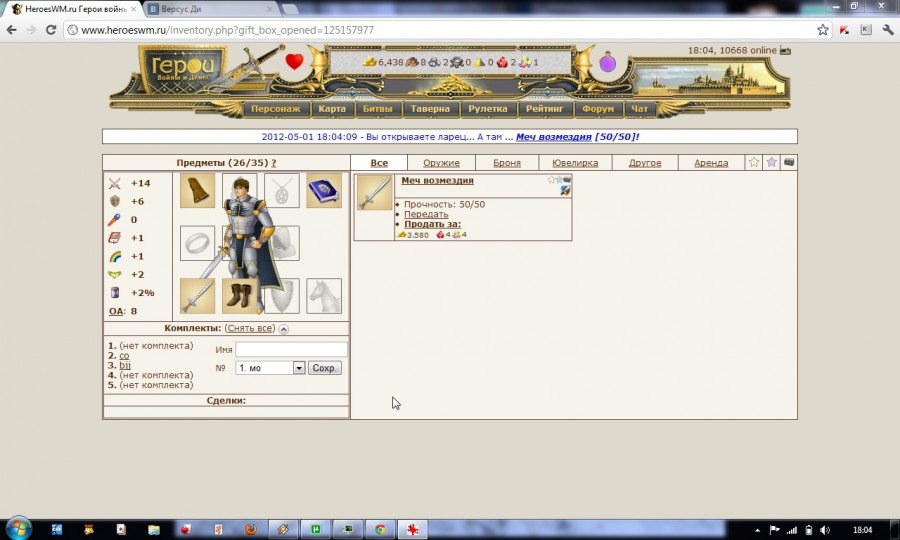
Task: Click the empty amulet slot
Action: [282, 191]
